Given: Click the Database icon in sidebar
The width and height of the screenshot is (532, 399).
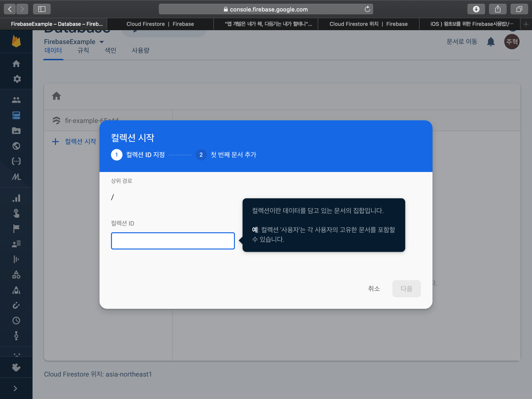Looking at the screenshot, I should [x=16, y=115].
